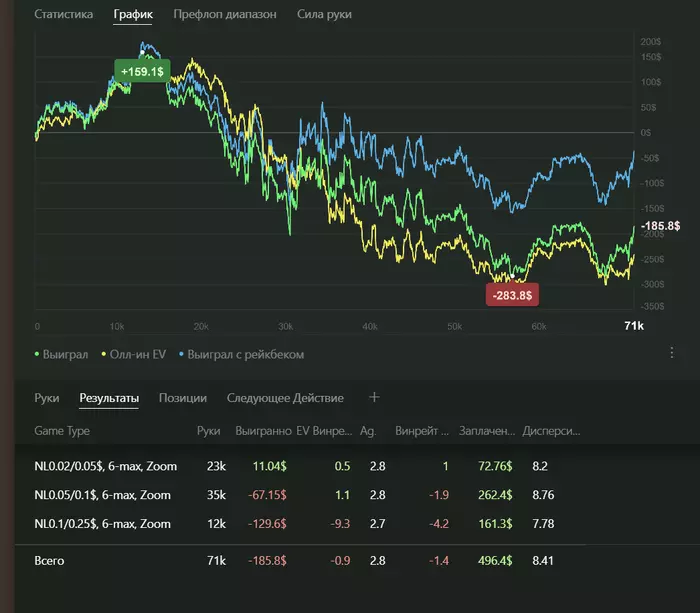Image resolution: width=700 pixels, height=613 pixels.
Task: Toggle the Выиграл line in legend
Action: coord(62,354)
